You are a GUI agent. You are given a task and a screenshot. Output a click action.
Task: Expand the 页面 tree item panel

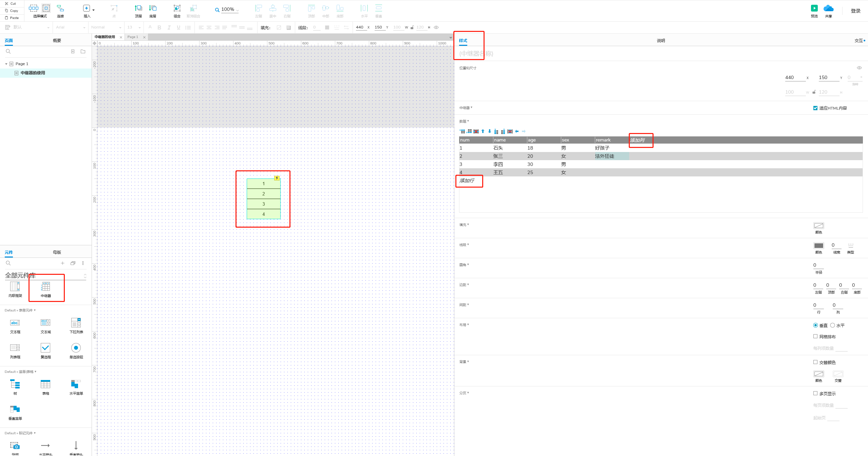(6, 63)
